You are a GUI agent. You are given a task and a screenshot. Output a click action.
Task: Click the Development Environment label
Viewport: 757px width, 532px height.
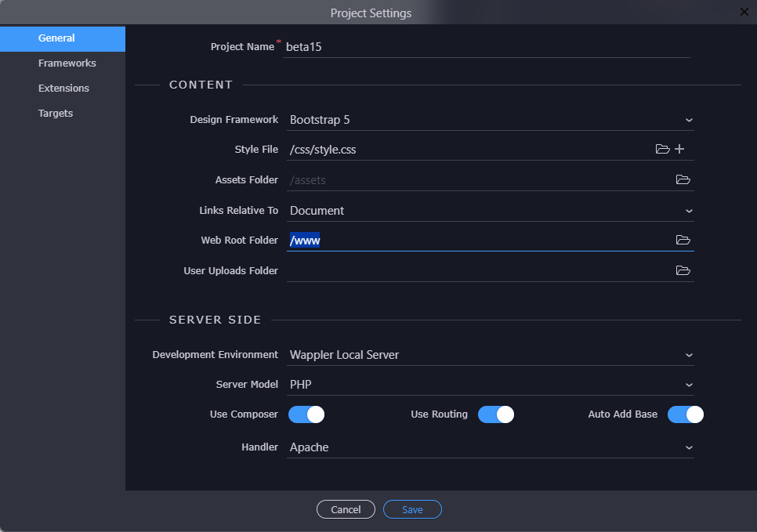coord(215,354)
